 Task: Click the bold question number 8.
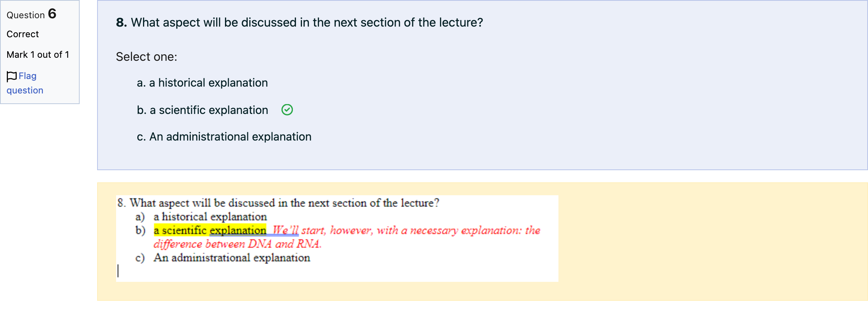tap(121, 22)
